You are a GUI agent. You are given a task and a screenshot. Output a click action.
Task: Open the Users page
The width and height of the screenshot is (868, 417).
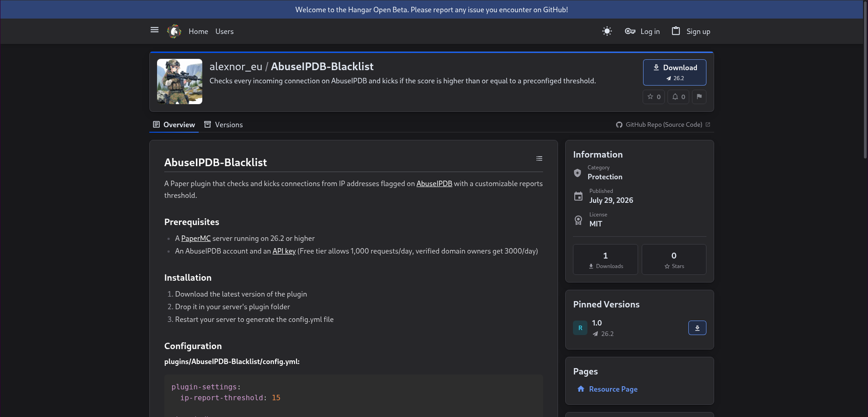224,31
